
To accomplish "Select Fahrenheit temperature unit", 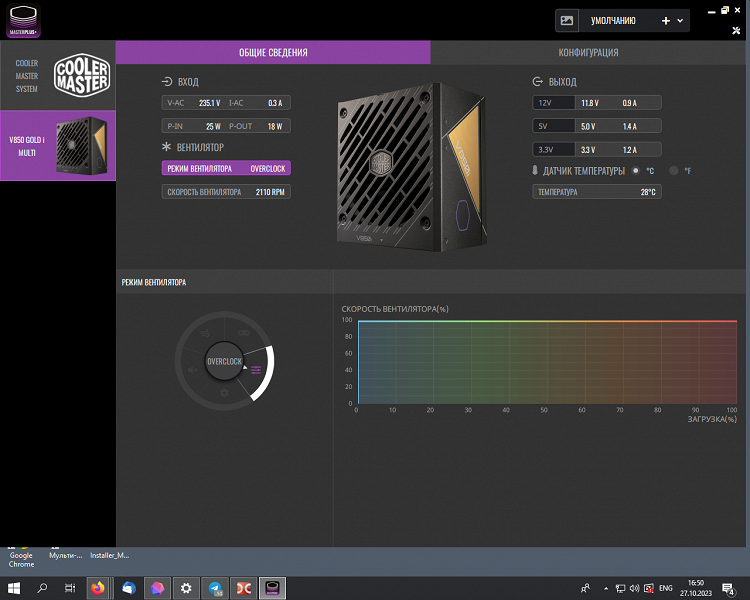I will tap(674, 171).
